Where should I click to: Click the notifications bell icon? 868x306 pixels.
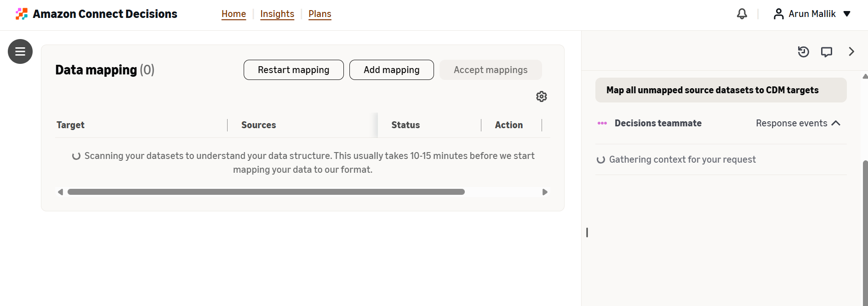coord(742,14)
